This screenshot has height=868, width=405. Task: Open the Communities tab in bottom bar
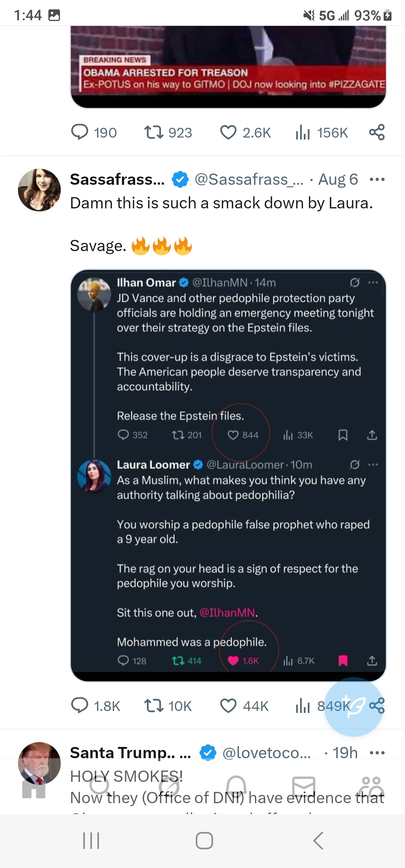[x=371, y=786]
